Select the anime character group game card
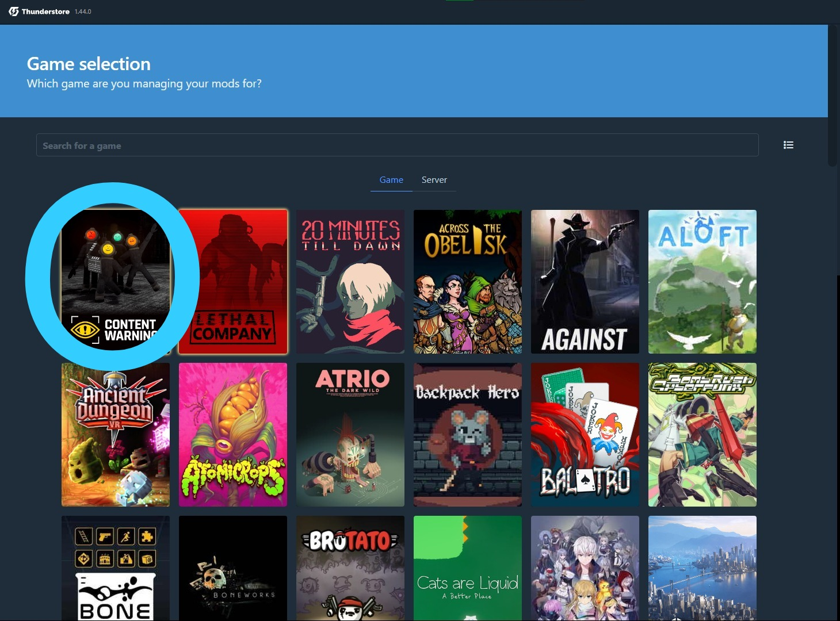Screen dimensions: 840x621 585,568
